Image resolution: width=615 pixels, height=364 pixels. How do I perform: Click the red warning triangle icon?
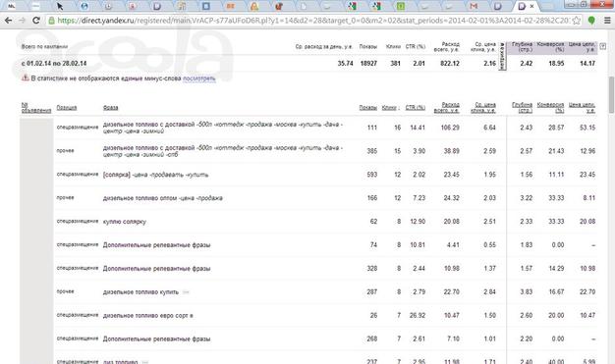26,78
